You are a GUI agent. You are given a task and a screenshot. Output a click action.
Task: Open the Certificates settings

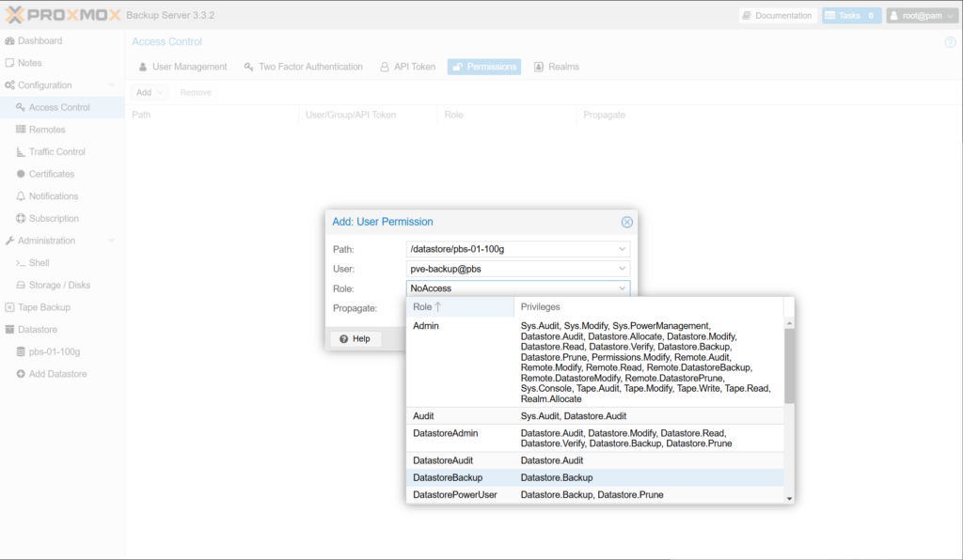tap(51, 174)
